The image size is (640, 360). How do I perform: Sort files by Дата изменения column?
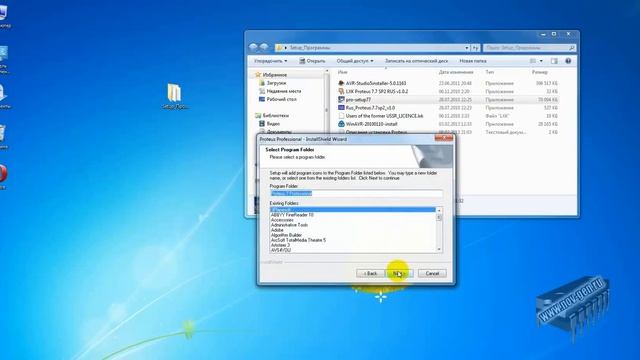click(x=456, y=72)
